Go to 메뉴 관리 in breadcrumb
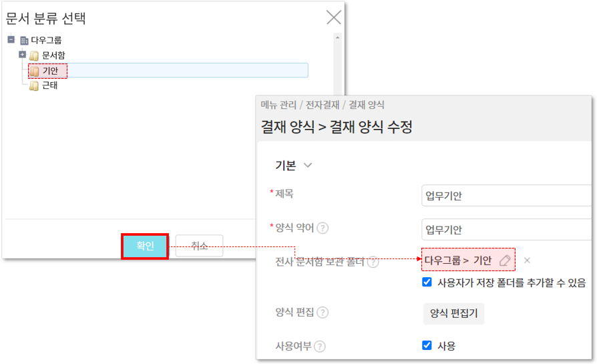This screenshot has width=597, height=364. (278, 105)
